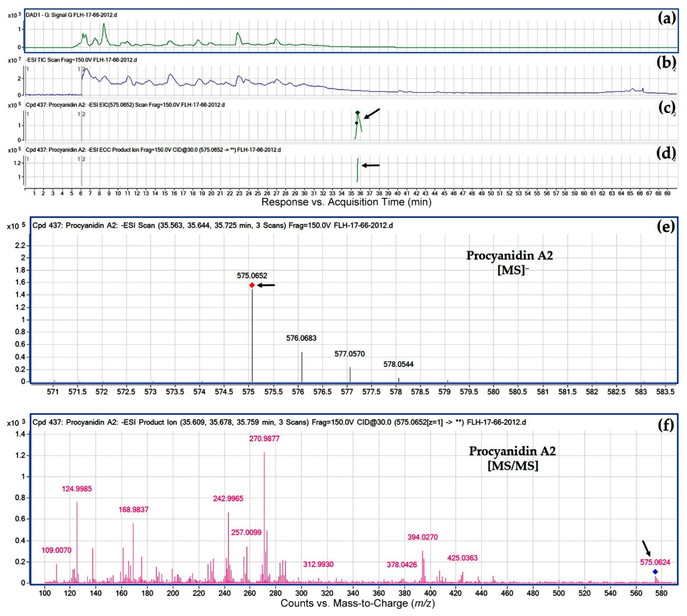Click the 242.9965 fragment peak label

pos(228,498)
